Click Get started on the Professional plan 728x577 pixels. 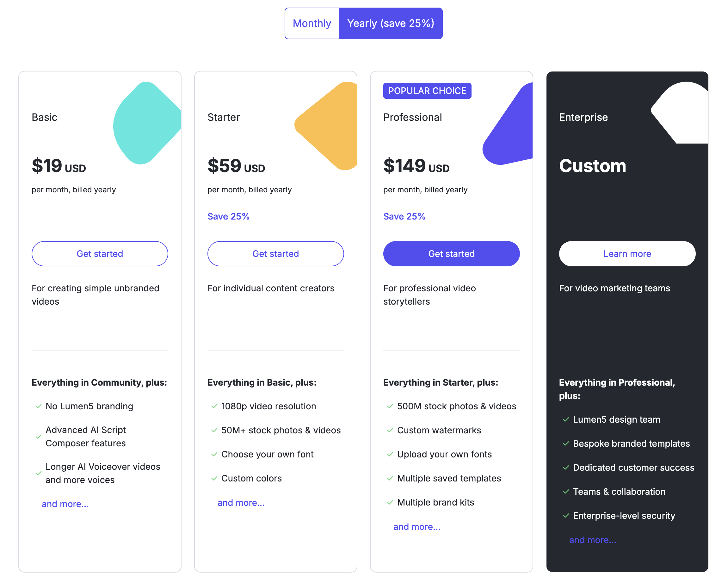pos(451,254)
